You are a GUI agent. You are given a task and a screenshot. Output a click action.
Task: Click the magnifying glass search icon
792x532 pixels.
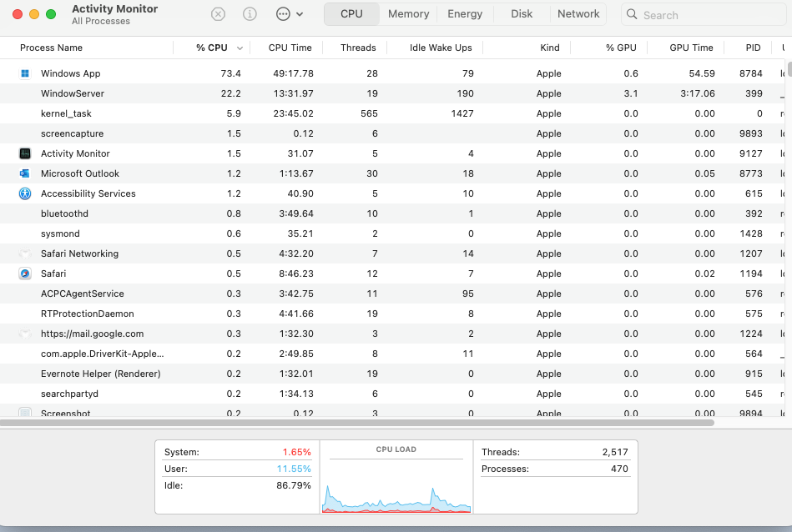(632, 14)
